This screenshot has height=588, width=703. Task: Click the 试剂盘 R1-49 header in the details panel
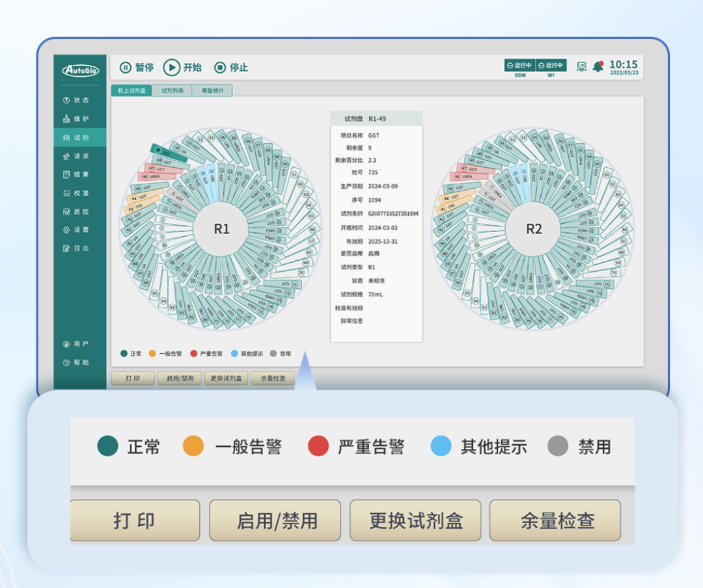[376, 119]
